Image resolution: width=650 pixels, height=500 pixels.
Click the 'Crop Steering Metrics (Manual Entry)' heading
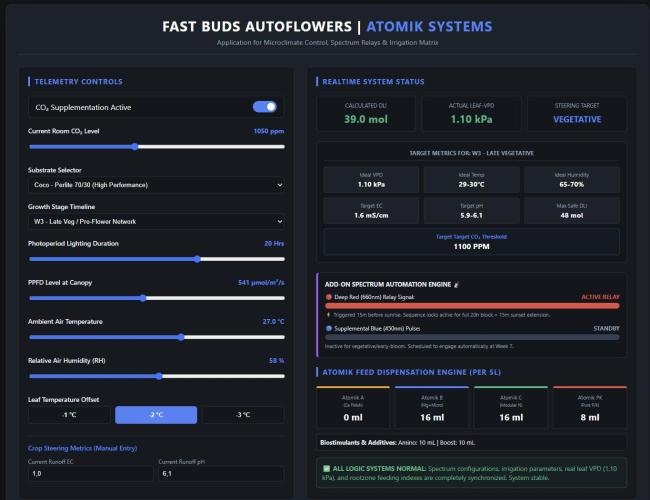coord(82,448)
